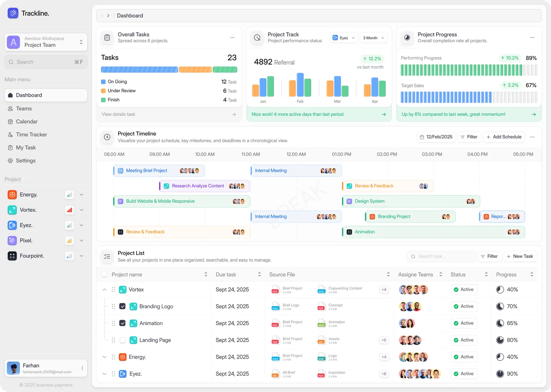This screenshot has height=392, width=551.
Task: Click Pixel project chart icon in sidebar
Action: (69, 240)
